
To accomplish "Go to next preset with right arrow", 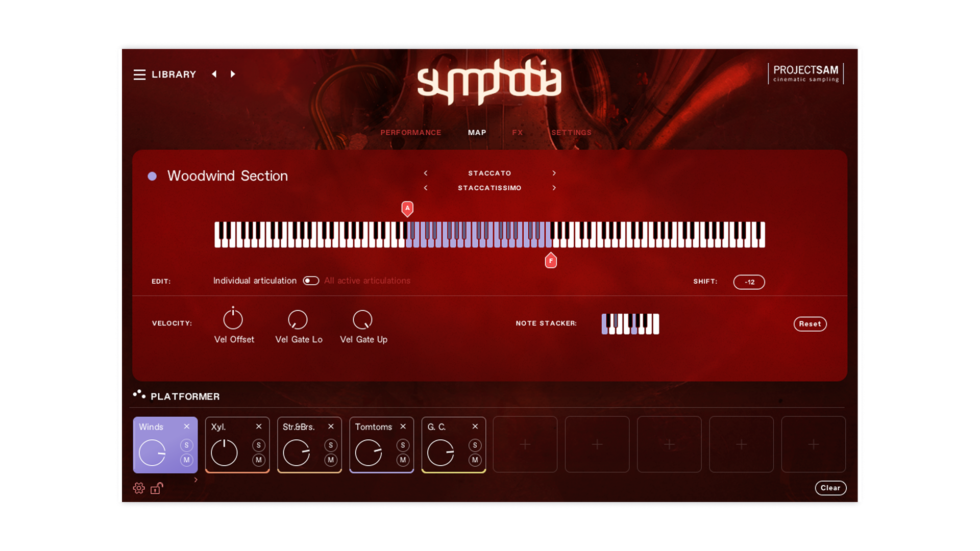I will (233, 74).
